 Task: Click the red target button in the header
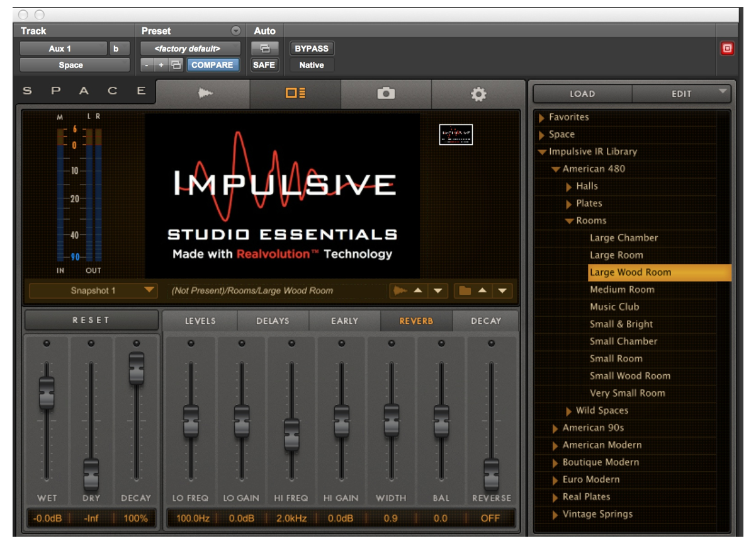pyautogui.click(x=727, y=49)
